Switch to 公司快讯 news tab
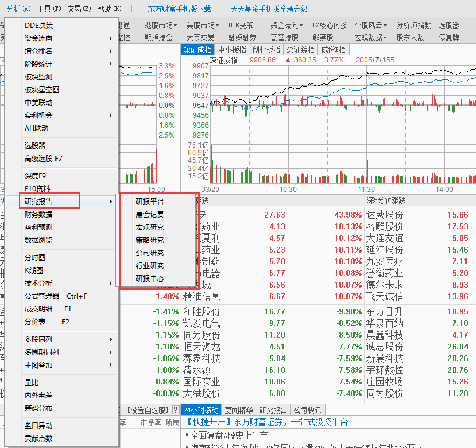 tap(307, 410)
